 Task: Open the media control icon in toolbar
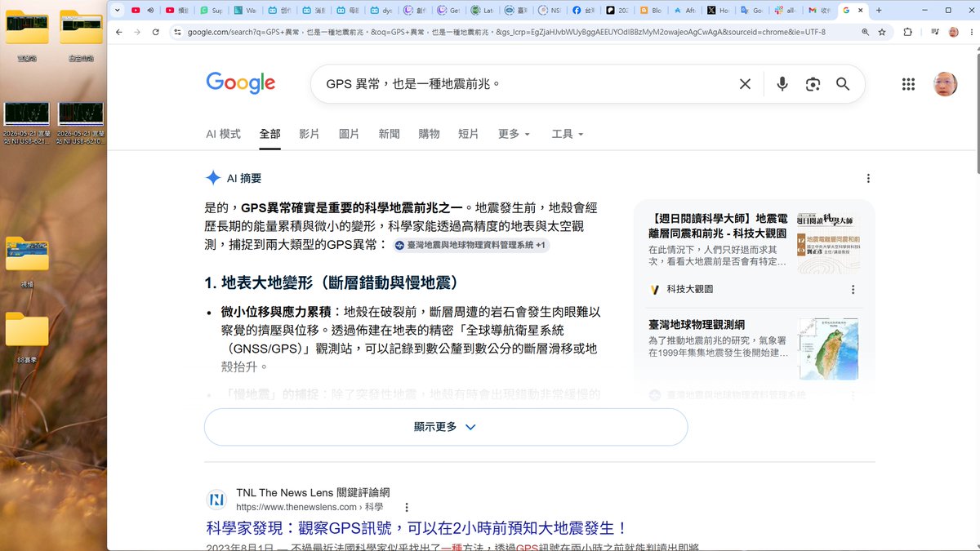point(934,32)
